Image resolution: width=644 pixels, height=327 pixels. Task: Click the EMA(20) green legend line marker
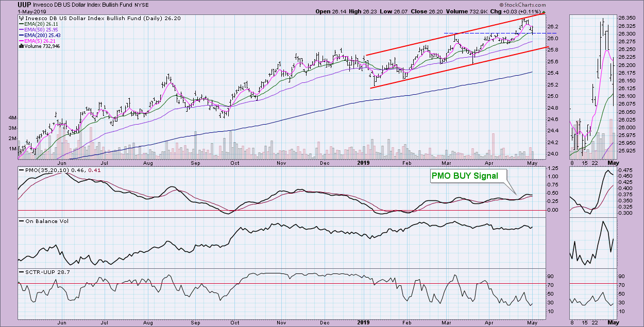(21, 24)
